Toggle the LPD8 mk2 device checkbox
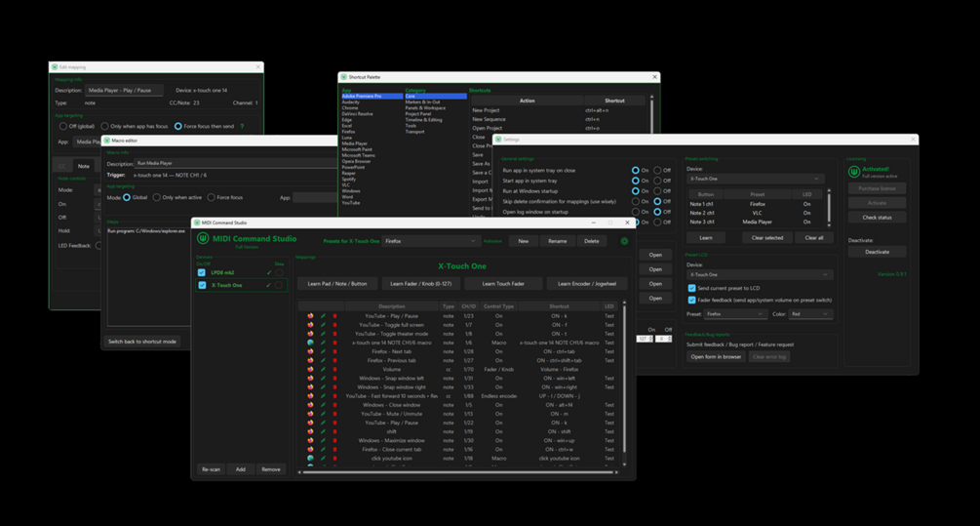 pyautogui.click(x=201, y=272)
